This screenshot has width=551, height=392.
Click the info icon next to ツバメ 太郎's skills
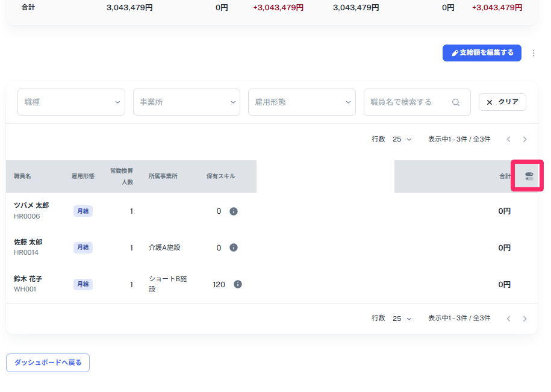234,211
